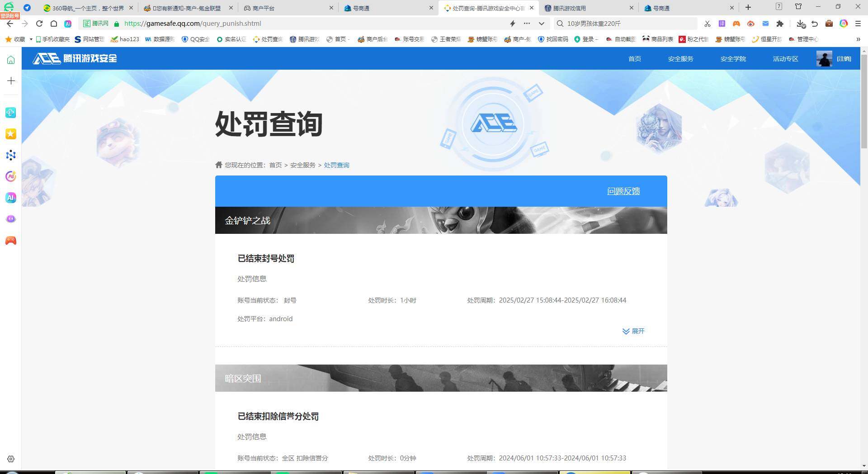Open 安全学院 navigation menu
868x474 pixels.
[733, 59]
